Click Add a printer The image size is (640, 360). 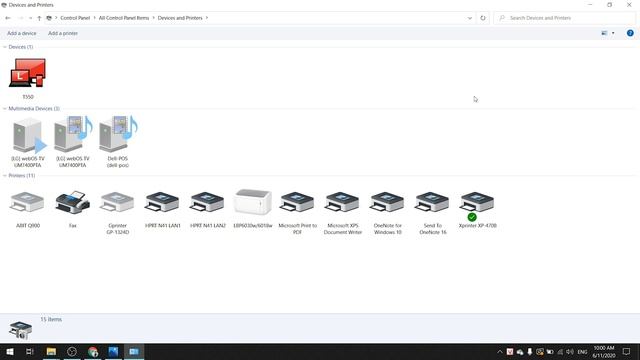pos(63,33)
